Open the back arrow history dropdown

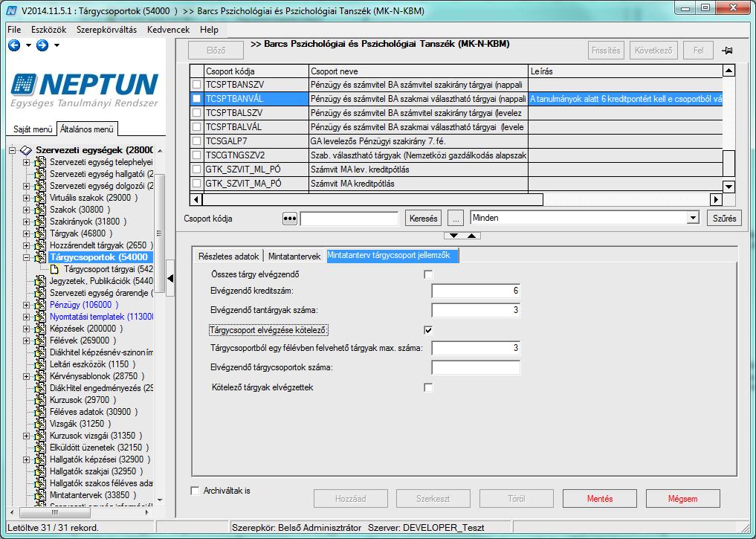point(28,45)
